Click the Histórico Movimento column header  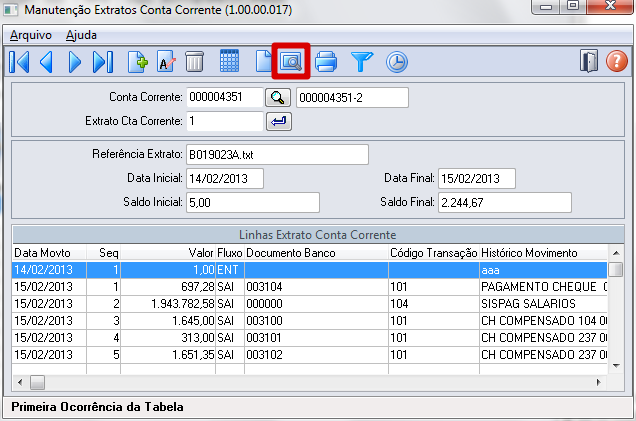pos(543,253)
